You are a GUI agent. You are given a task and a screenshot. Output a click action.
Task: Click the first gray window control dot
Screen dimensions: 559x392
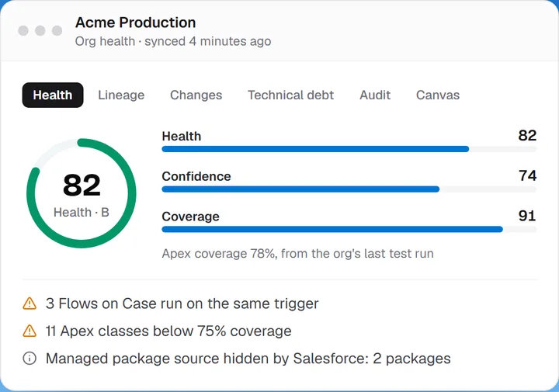(23, 30)
